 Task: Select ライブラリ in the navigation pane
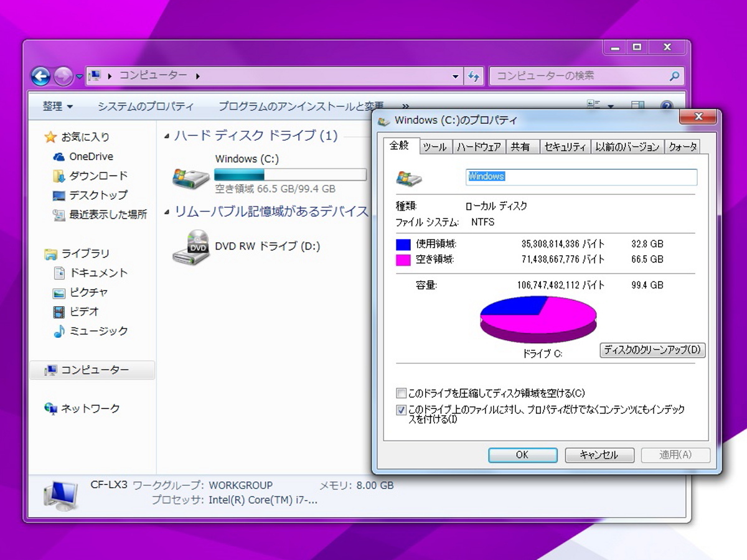click(85, 253)
